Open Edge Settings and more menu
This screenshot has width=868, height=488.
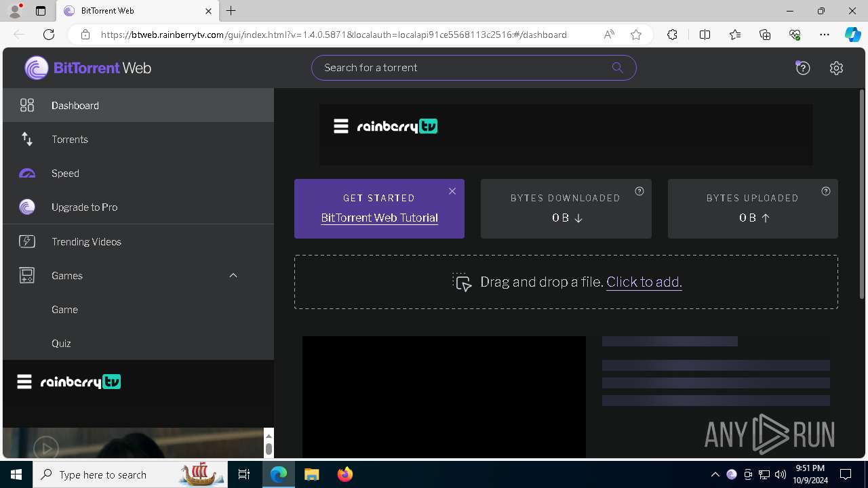[x=825, y=35]
